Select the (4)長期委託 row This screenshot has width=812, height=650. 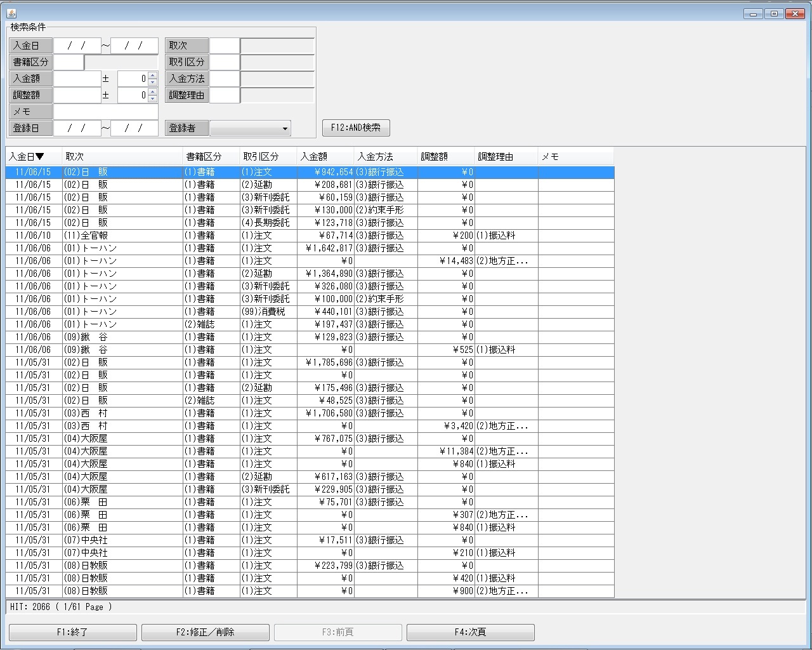[x=310, y=223]
